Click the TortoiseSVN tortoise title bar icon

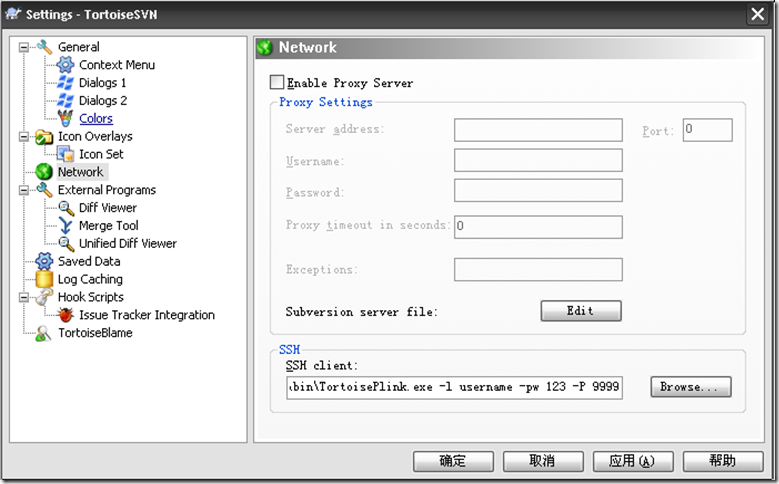coord(13,14)
